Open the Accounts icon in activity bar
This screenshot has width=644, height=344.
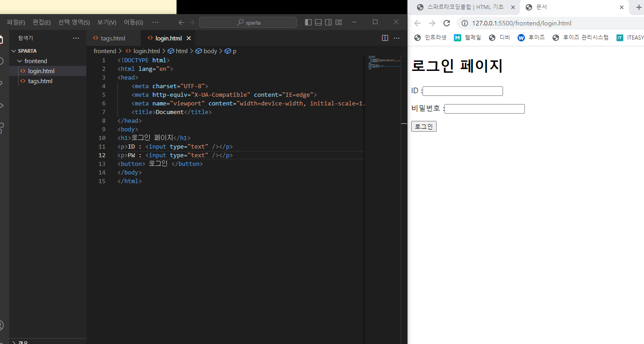(x=1, y=325)
